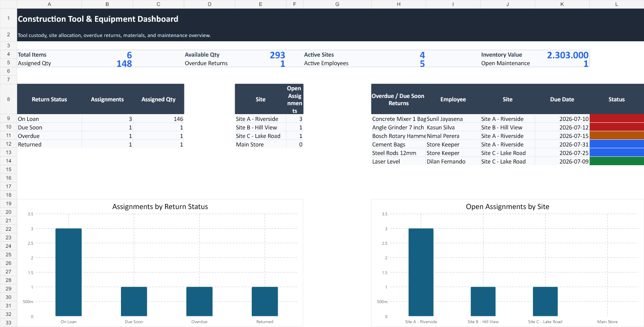The height and width of the screenshot is (327, 644).
Task: Click the Returned row label
Action: click(49, 144)
